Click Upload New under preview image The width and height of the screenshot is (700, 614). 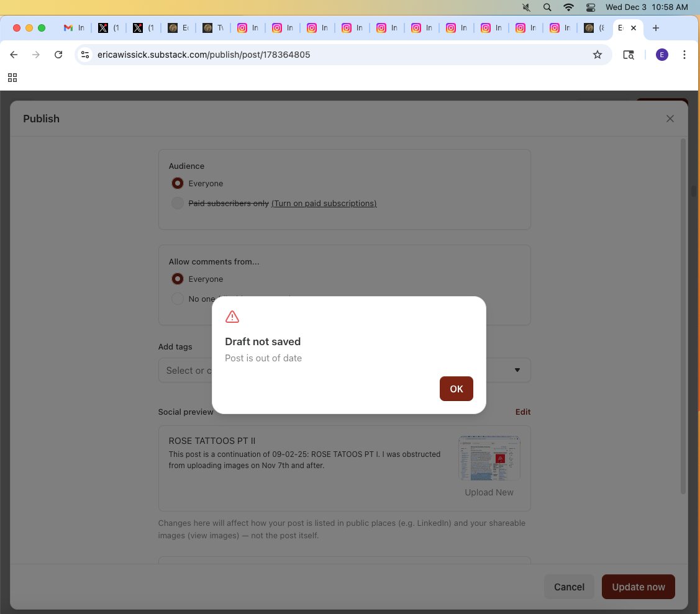489,492
